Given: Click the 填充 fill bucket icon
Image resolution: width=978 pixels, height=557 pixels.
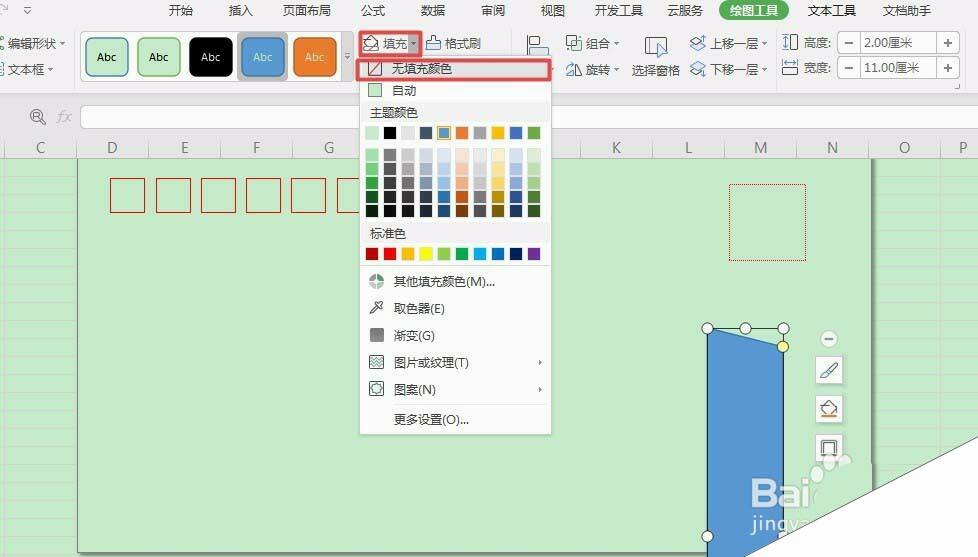Looking at the screenshot, I should 371,43.
